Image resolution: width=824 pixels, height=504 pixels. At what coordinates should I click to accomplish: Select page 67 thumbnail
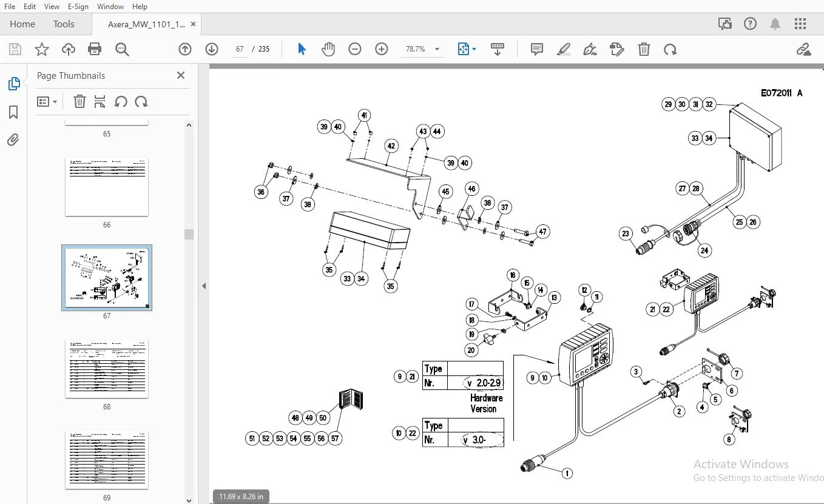pyautogui.click(x=107, y=277)
